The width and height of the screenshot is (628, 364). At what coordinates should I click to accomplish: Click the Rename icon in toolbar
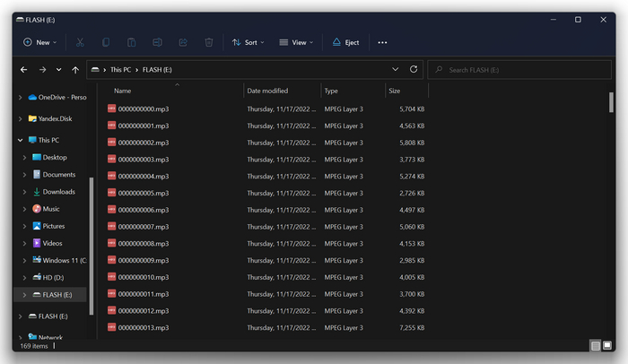tap(157, 42)
